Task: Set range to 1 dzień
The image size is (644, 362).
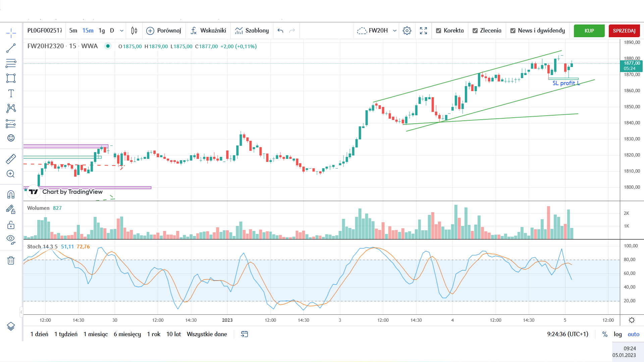Action: pos(39,334)
